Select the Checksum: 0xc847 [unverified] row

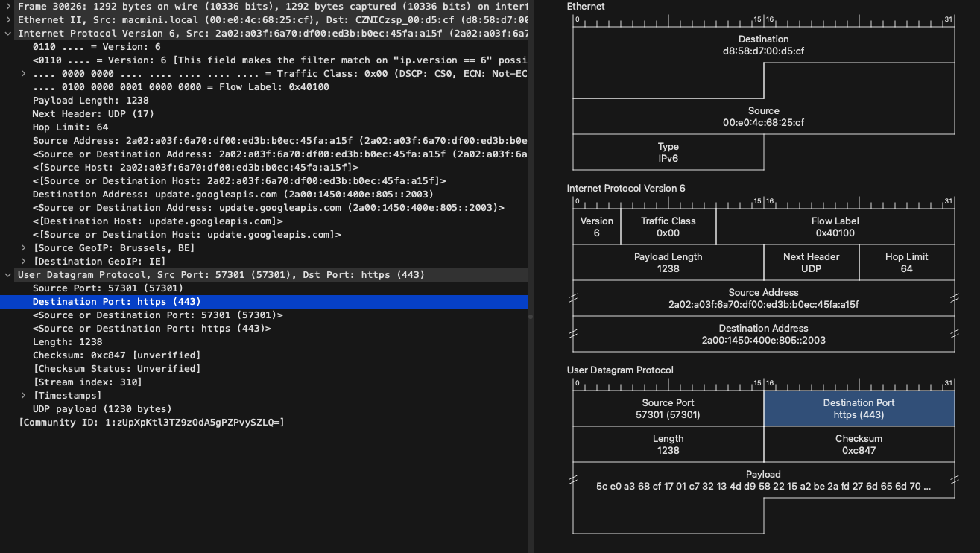[116, 355]
